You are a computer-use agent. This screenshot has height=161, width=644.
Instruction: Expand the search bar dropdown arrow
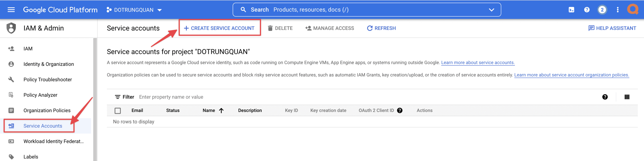(491, 10)
